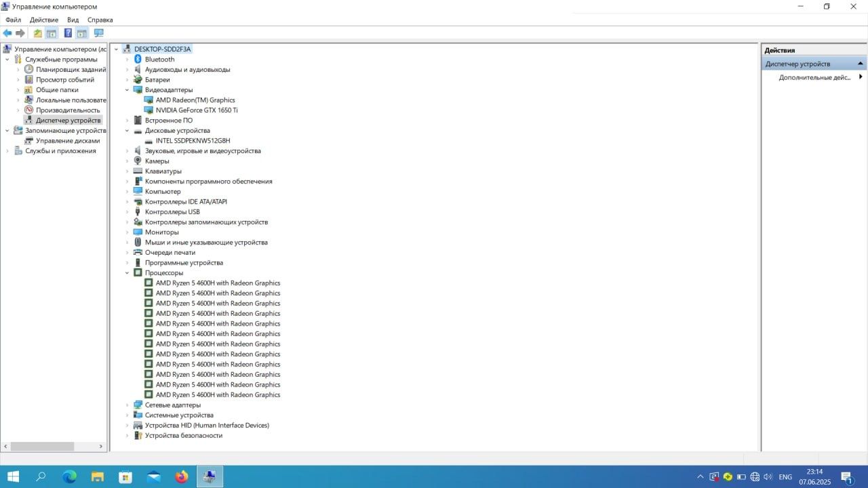Toggle the Show/Hide Console Tree toolbar icon

coord(51,33)
